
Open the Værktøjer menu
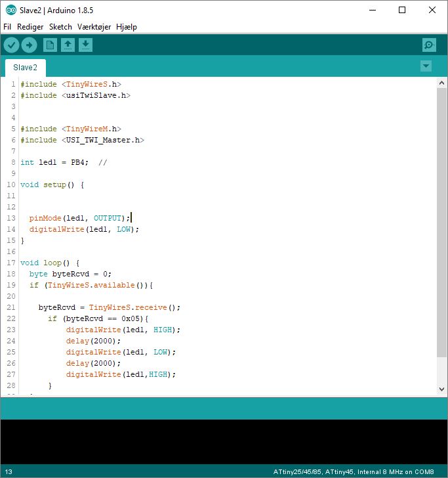[94, 27]
